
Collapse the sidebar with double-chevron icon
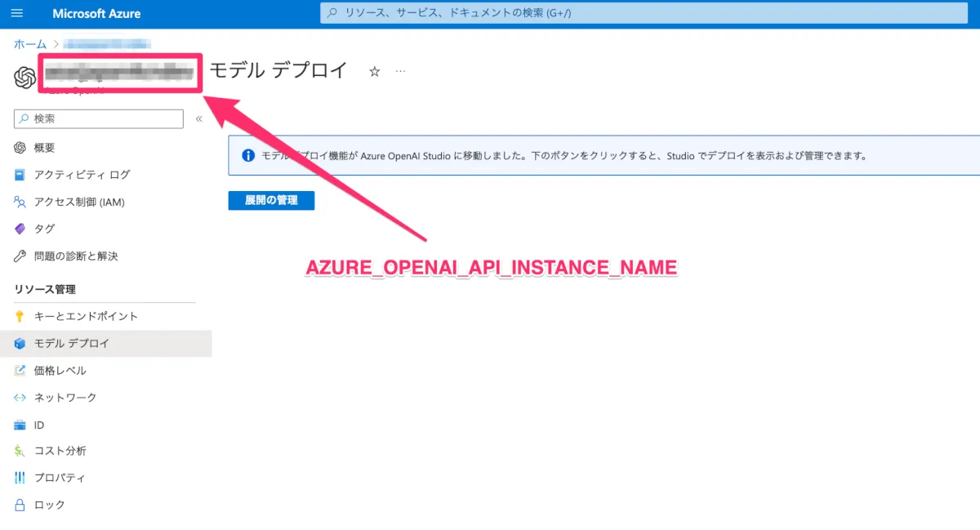click(x=199, y=119)
